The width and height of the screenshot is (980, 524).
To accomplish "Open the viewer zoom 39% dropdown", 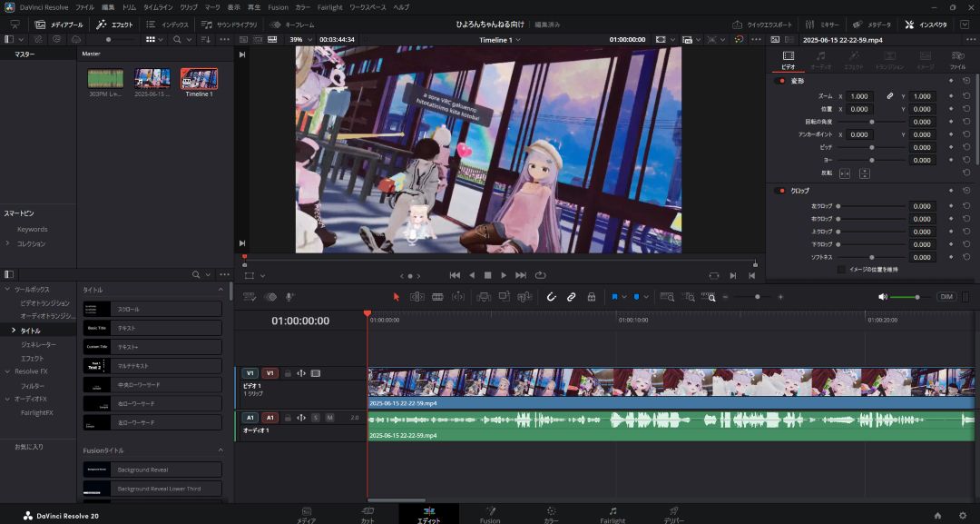I will pos(300,40).
